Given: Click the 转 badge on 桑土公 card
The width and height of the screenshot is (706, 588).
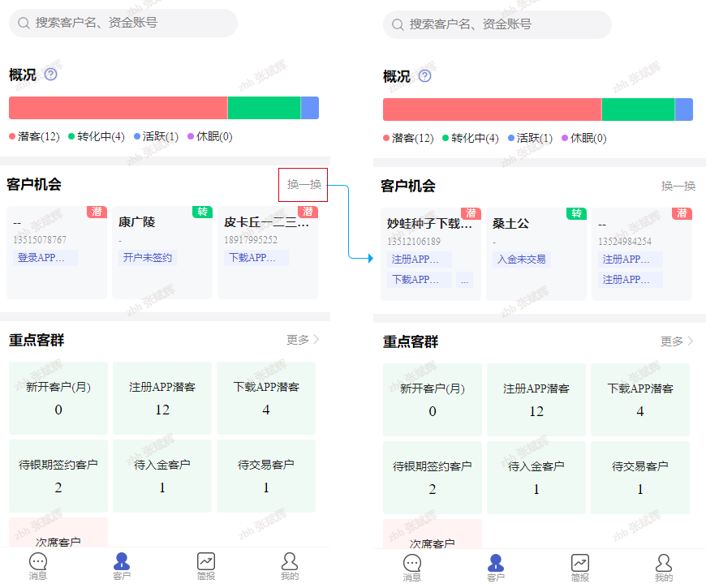Looking at the screenshot, I should [x=576, y=213].
